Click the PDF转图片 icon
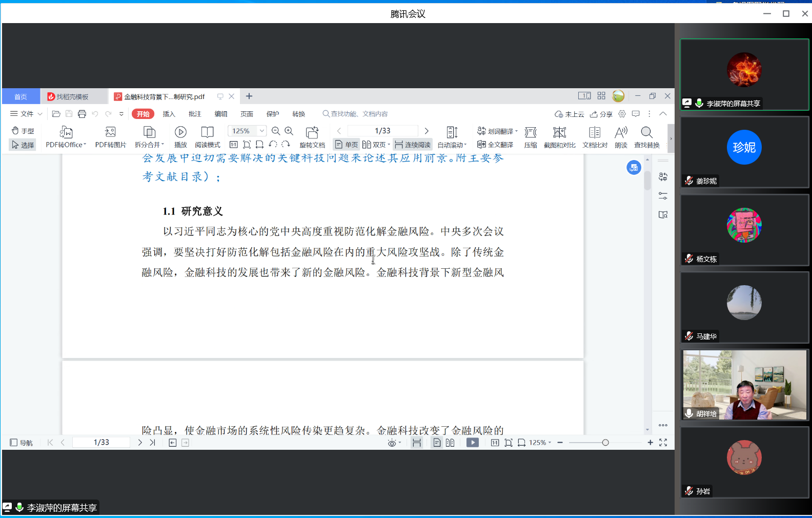 click(110, 132)
